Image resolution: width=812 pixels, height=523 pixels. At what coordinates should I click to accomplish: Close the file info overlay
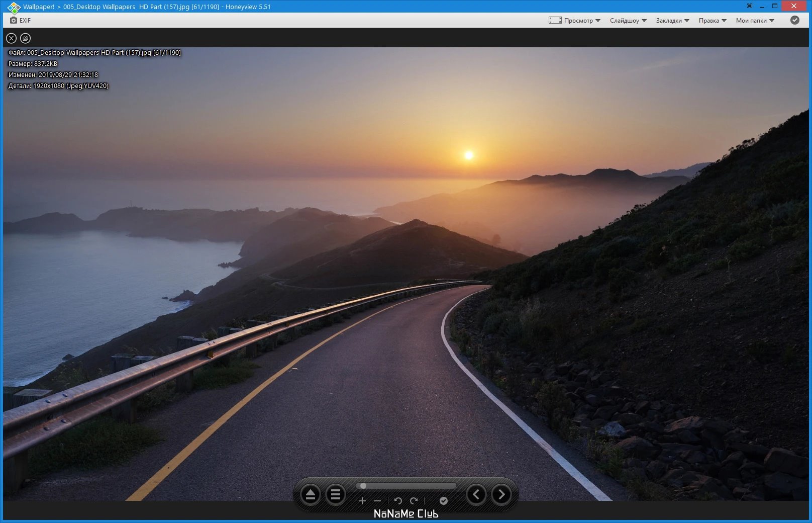(11, 38)
